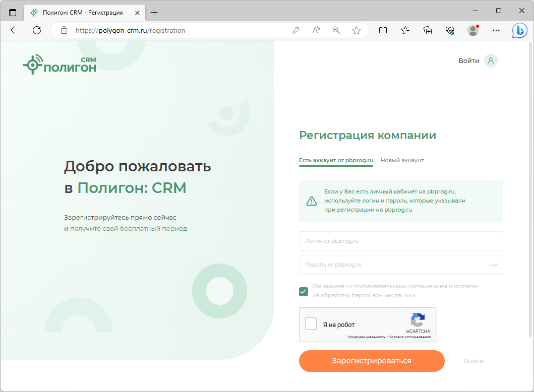
Task: Click the Войти link at top right
Action: click(x=469, y=61)
